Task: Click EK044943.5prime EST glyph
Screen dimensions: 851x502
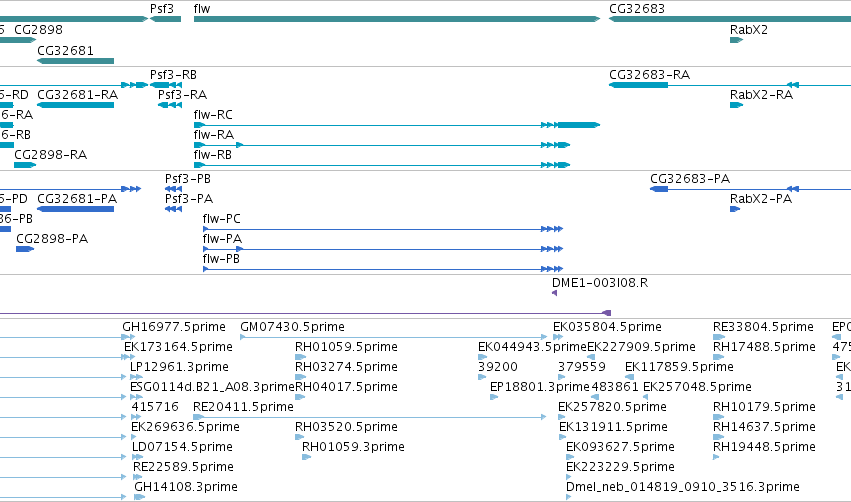Action: (x=482, y=357)
